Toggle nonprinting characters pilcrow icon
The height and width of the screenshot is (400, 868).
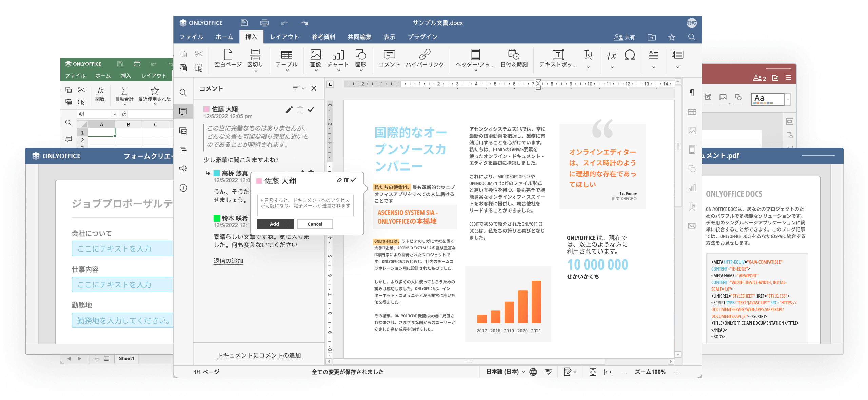tap(692, 93)
